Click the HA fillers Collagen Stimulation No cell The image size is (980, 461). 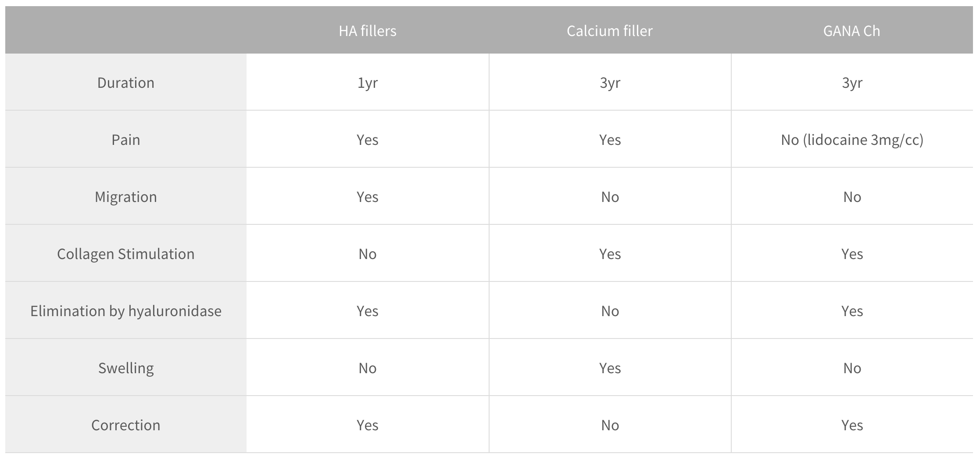[368, 254]
